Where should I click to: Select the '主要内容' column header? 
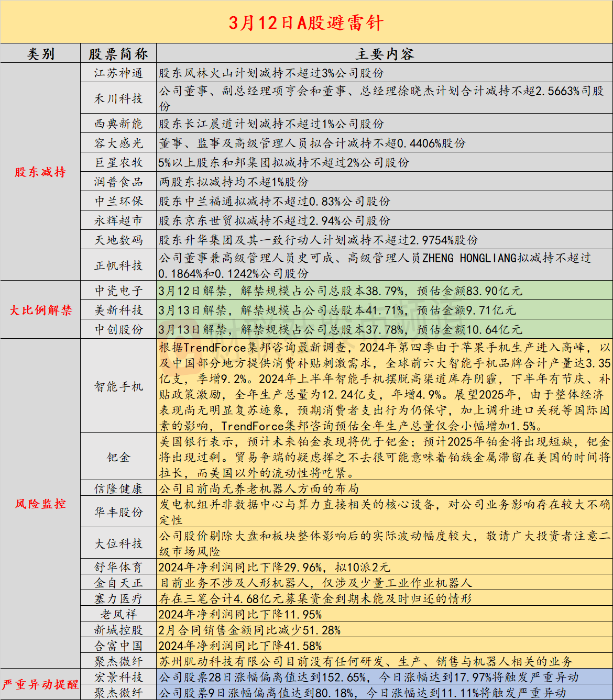click(385, 53)
